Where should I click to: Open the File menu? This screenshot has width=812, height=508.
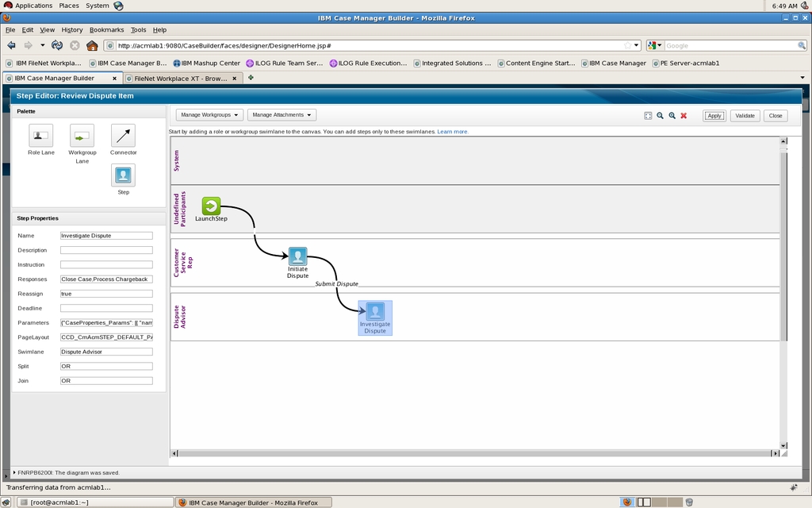(x=10, y=30)
